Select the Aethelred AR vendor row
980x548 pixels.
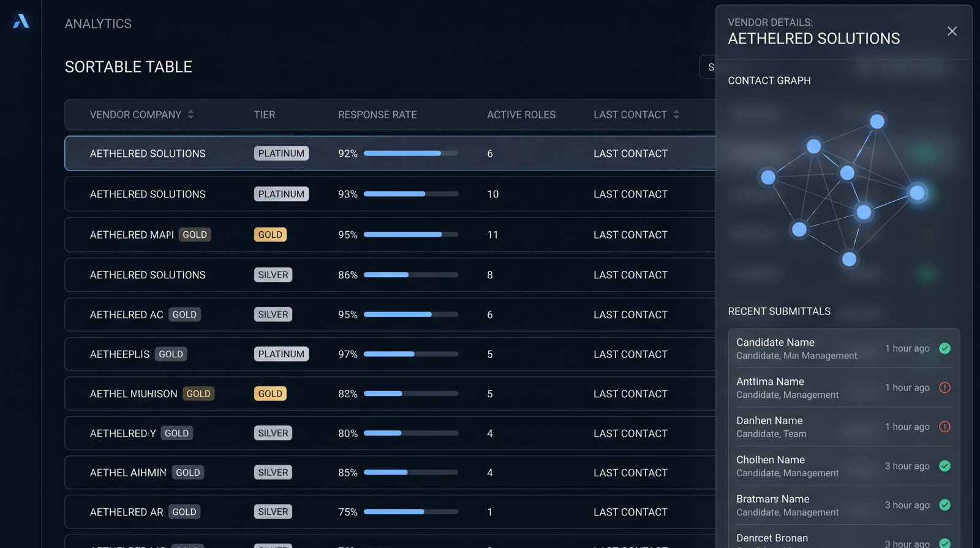point(390,512)
